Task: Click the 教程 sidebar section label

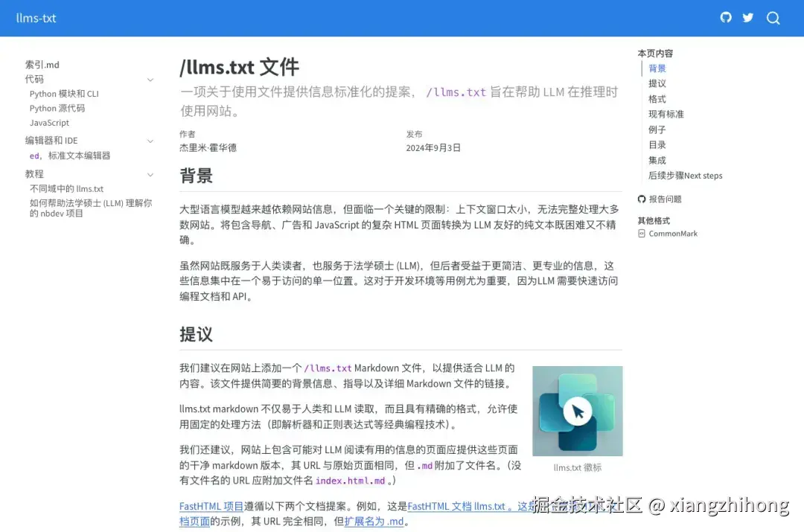Action: click(34, 174)
